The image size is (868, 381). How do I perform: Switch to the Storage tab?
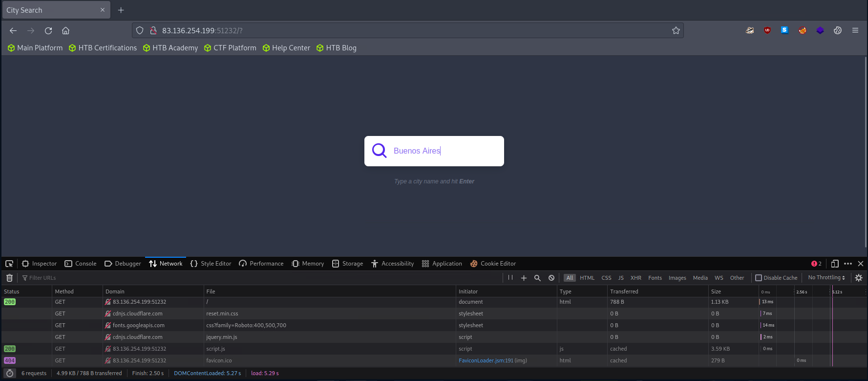pos(347,264)
